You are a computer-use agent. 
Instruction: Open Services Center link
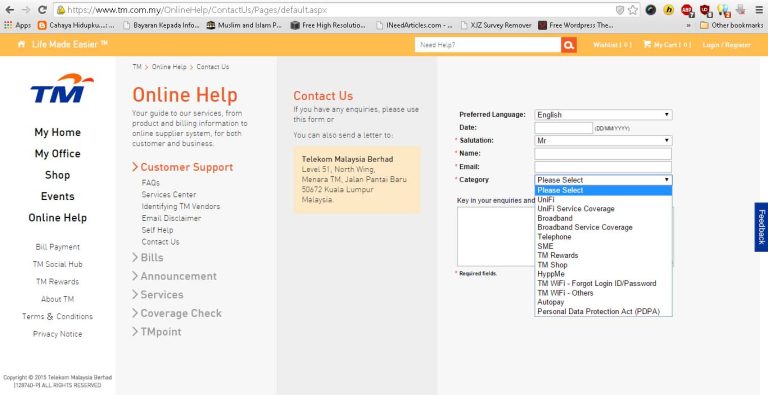tap(169, 195)
